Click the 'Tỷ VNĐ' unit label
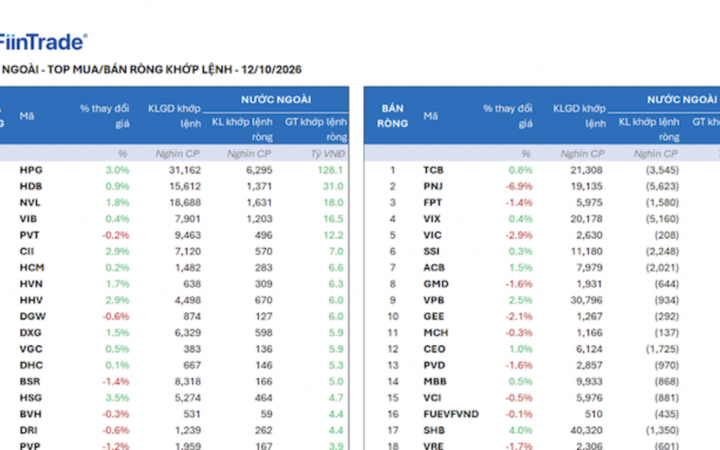 [x=327, y=154]
